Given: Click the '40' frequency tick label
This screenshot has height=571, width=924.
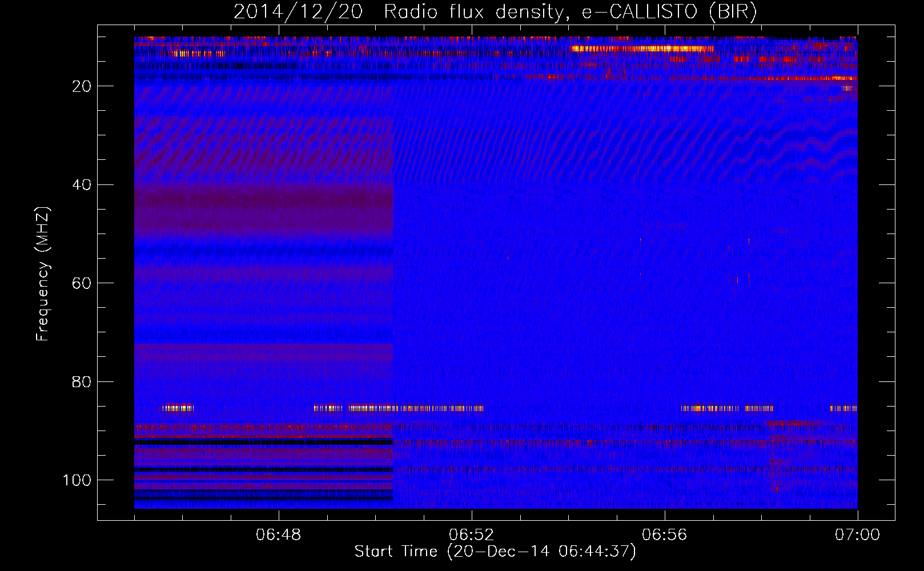Looking at the screenshot, I should click(x=82, y=185).
